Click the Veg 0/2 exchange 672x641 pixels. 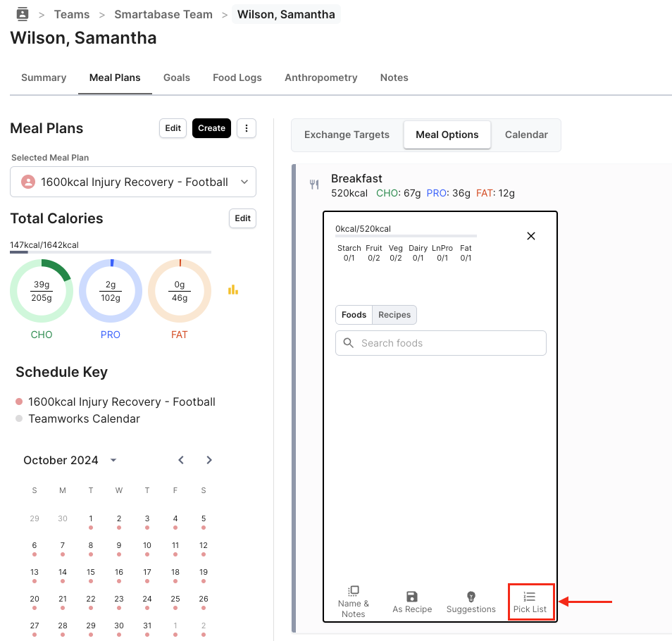pyautogui.click(x=396, y=253)
